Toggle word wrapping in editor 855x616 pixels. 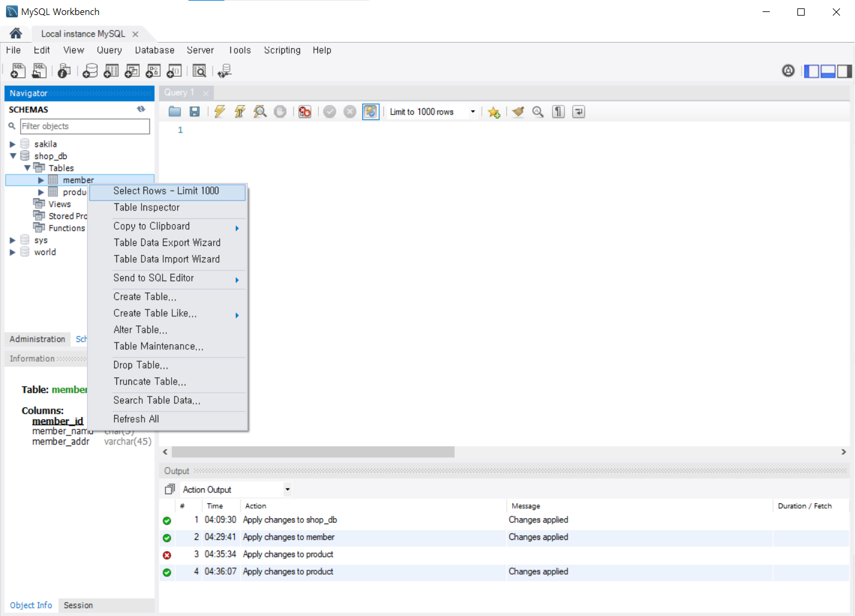pos(578,112)
